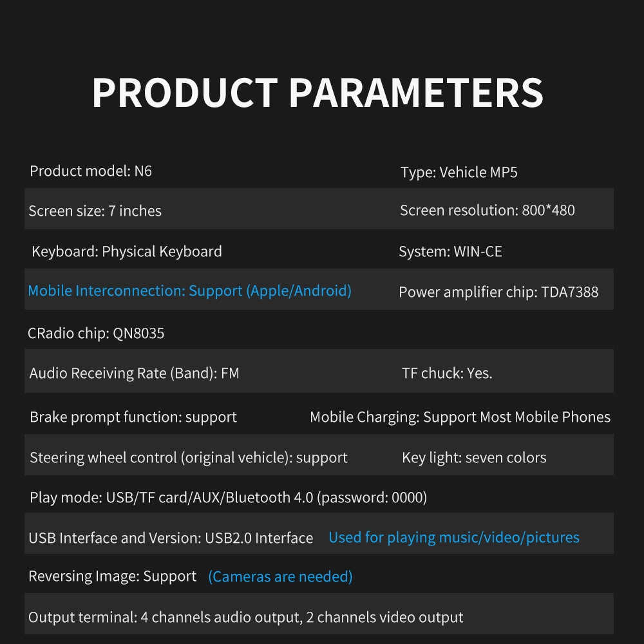The image size is (644, 644).
Task: Select Key light: seven colors text
Action: pyautogui.click(x=474, y=457)
